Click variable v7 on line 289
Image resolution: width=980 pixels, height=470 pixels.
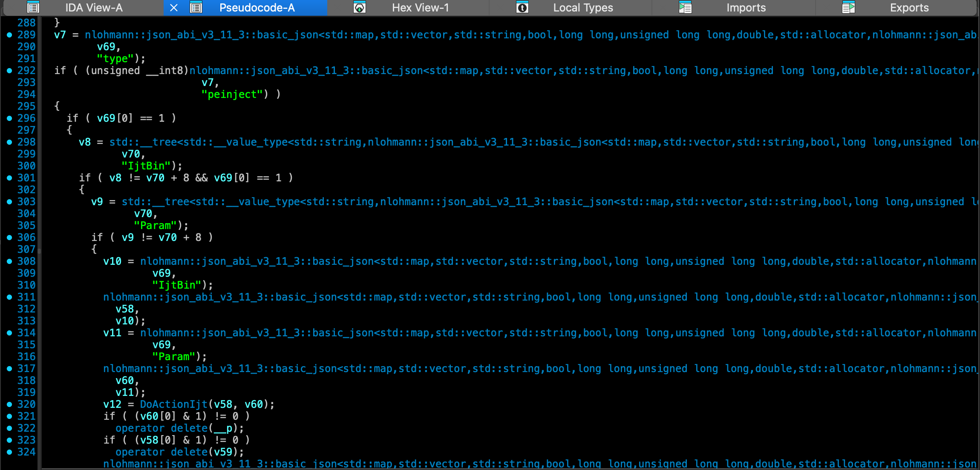click(60, 35)
